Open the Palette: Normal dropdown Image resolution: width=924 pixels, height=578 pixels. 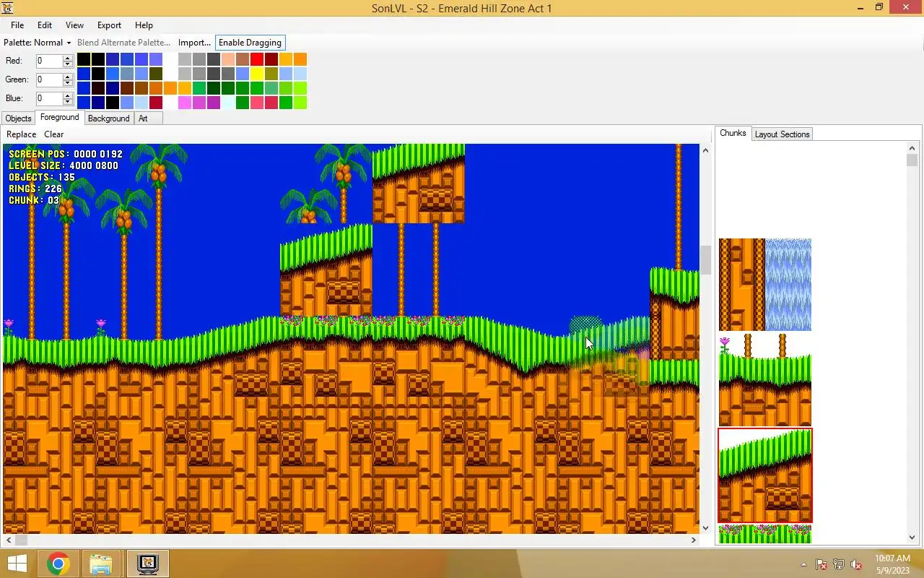click(x=38, y=43)
